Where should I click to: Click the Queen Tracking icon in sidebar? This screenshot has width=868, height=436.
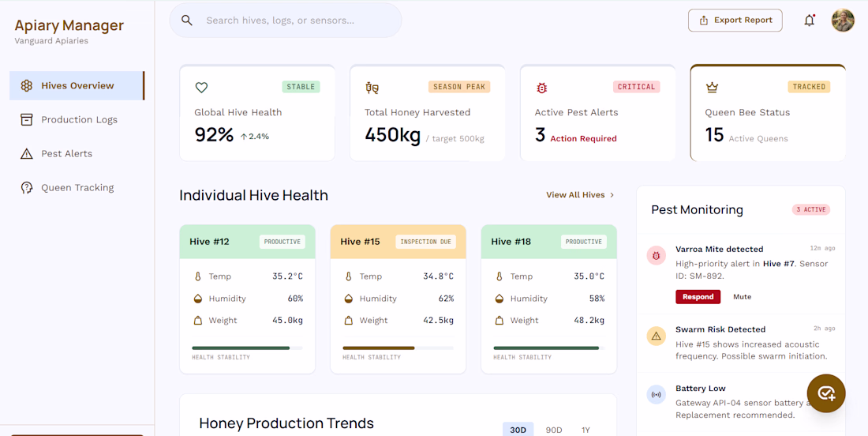(x=27, y=187)
